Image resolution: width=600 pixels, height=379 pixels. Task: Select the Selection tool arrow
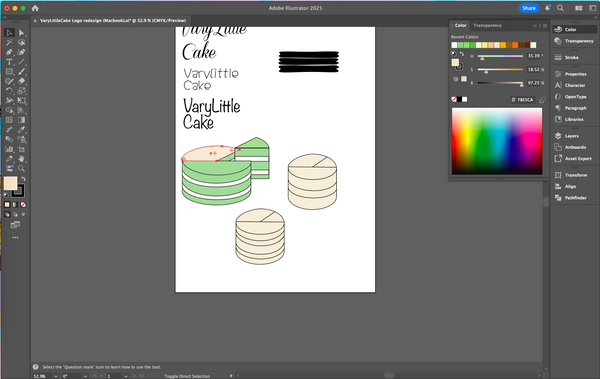9,33
